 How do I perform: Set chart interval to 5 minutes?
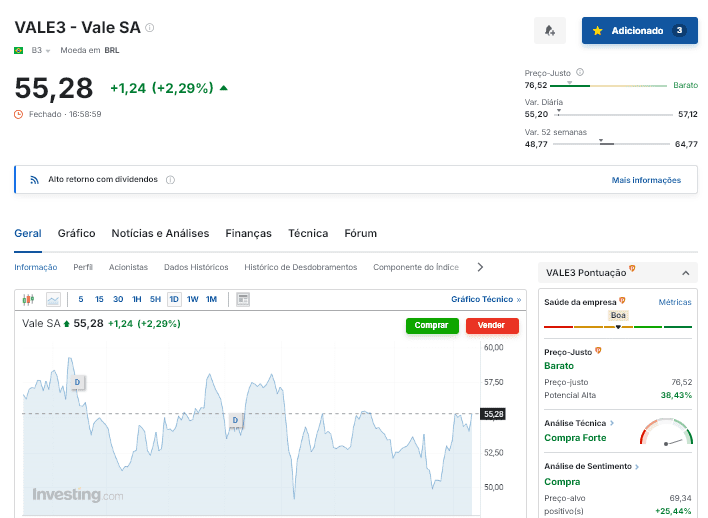tap(81, 299)
